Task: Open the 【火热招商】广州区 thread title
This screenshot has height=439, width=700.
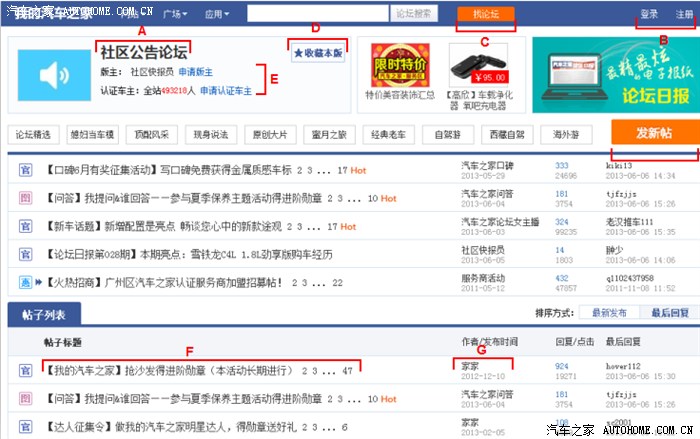Action: [164, 282]
